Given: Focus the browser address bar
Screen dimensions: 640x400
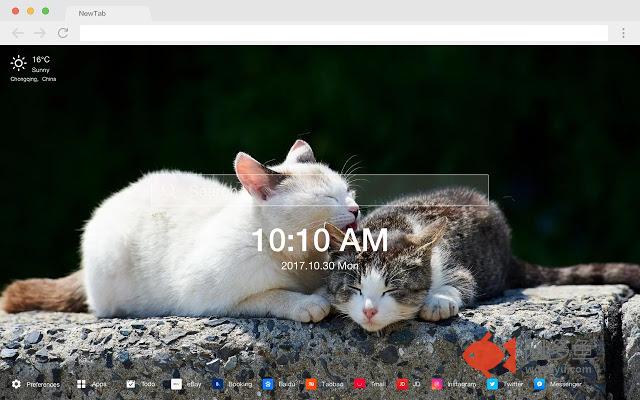Looking at the screenshot, I should point(344,33).
